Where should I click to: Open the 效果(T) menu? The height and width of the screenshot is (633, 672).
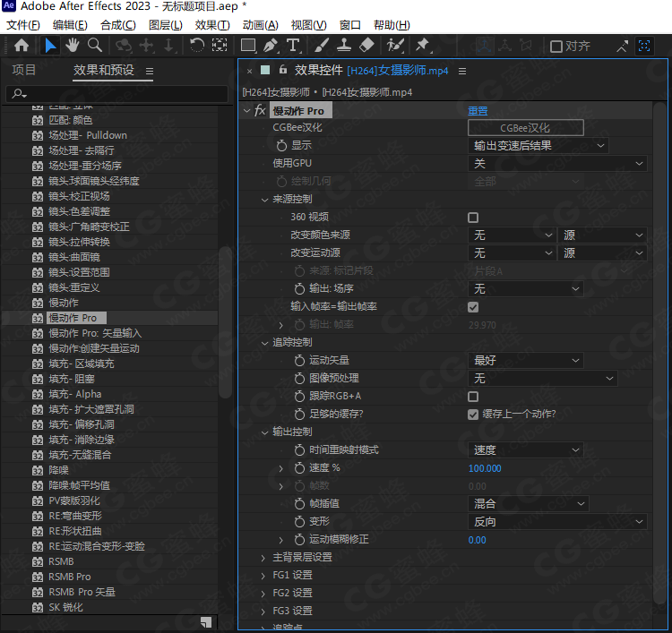[x=212, y=25]
